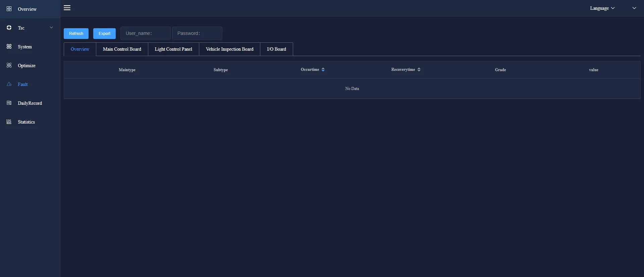Sort table by Recoverytime arrows
This screenshot has height=277, width=644.
tap(419, 70)
